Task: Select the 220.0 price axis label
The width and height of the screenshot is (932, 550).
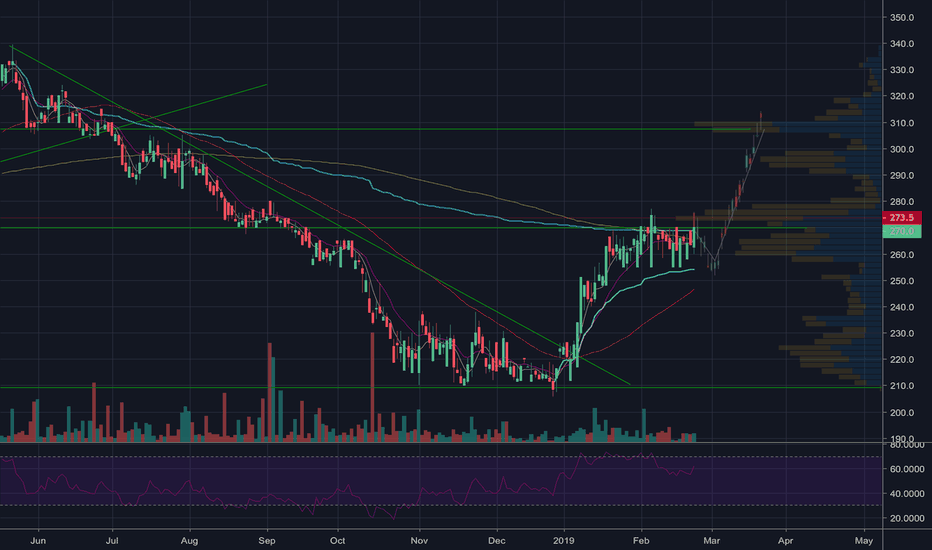Action: coord(902,359)
